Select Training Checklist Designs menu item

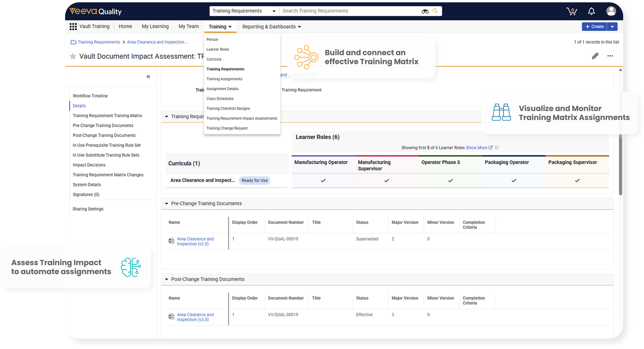point(228,109)
